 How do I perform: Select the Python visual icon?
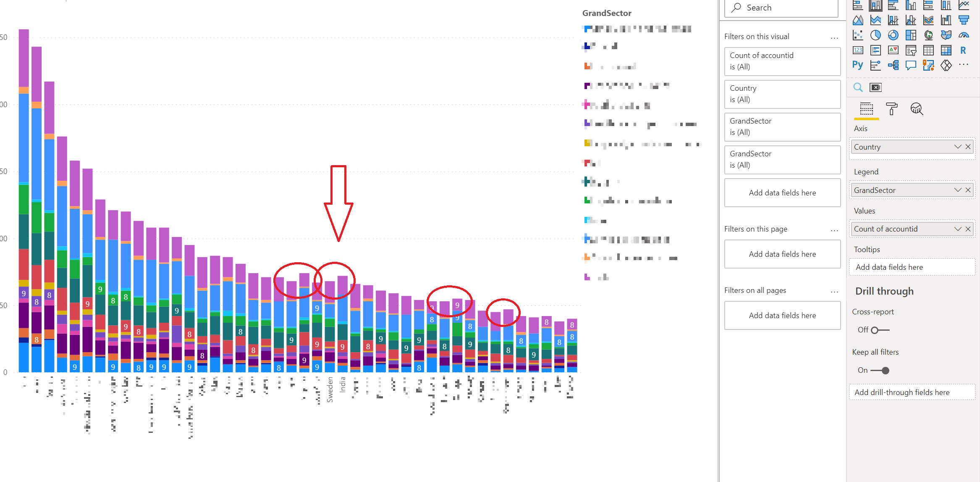point(858,65)
